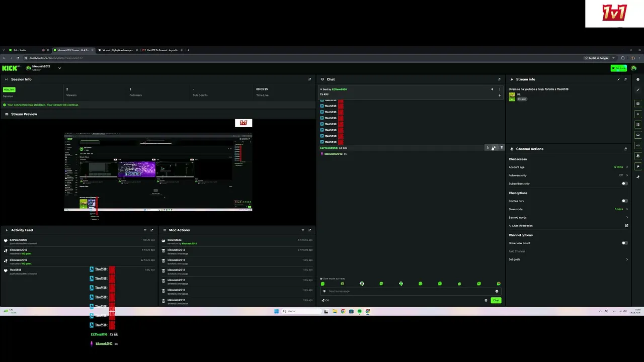Image resolution: width=644 pixels, height=362 pixels.
Task: Expand the Followers only setting
Action: [627, 175]
